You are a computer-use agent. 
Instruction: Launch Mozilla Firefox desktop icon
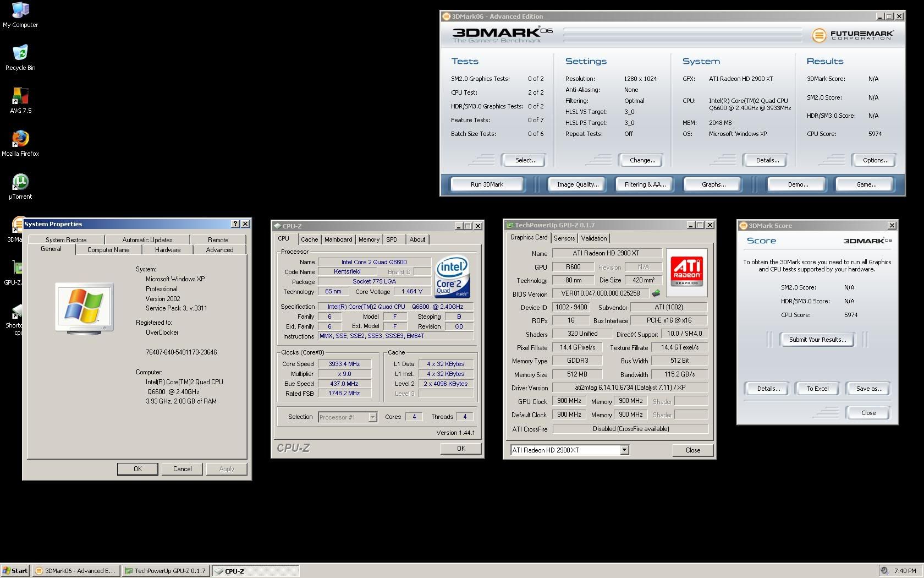20,144
